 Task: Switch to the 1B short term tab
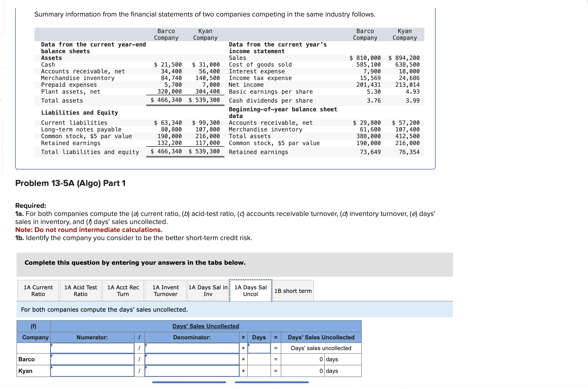point(293,291)
